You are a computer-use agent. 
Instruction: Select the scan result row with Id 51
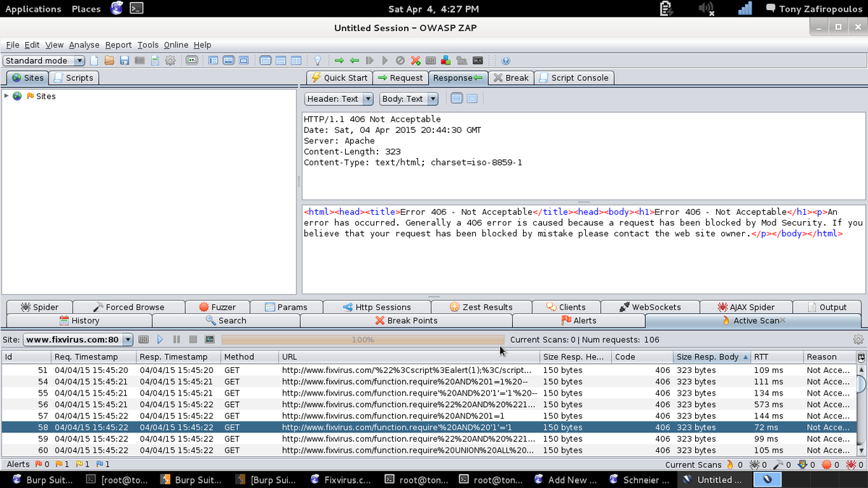click(428, 370)
